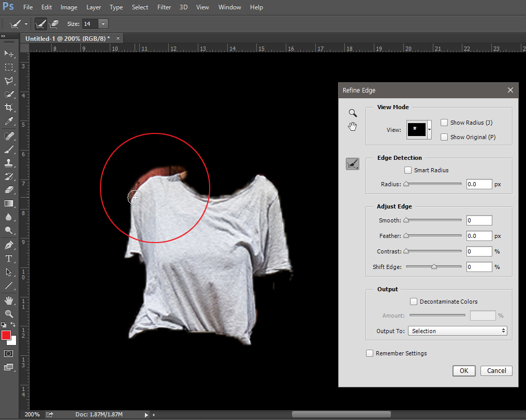
Task: Click the Smooth value input field
Action: pyautogui.click(x=479, y=220)
